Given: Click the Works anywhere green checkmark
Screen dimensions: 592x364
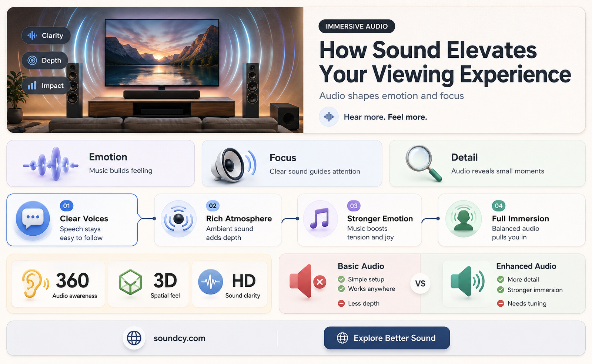Looking at the screenshot, I should pos(341,289).
